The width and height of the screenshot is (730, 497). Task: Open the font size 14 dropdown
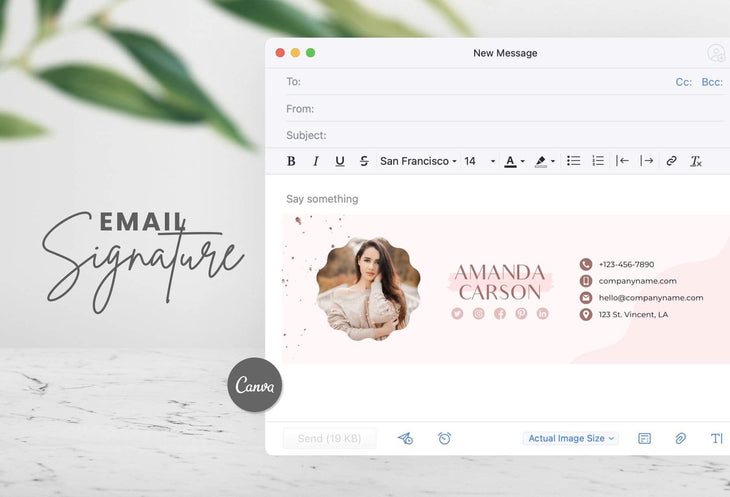point(479,161)
